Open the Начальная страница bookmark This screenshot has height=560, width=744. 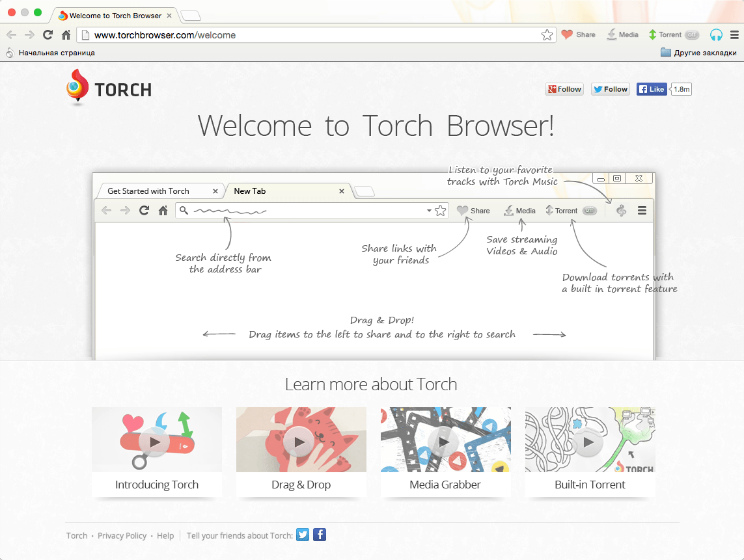50,53
